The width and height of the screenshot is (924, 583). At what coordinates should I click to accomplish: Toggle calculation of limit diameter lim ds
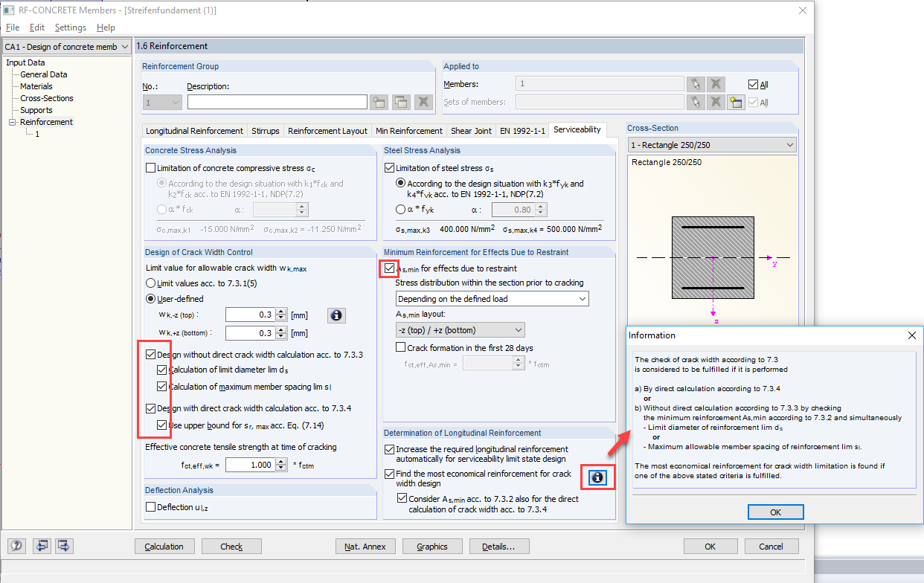click(x=163, y=370)
